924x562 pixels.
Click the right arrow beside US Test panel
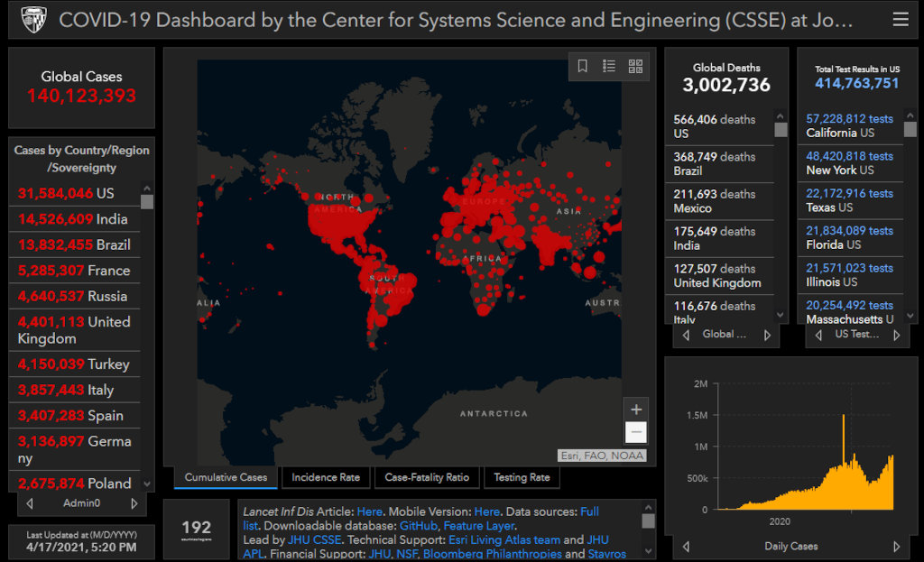point(897,335)
